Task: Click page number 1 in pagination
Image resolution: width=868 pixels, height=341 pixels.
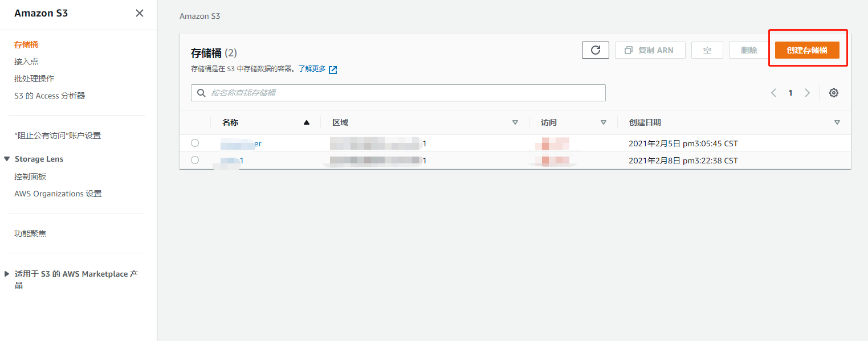Action: [790, 93]
